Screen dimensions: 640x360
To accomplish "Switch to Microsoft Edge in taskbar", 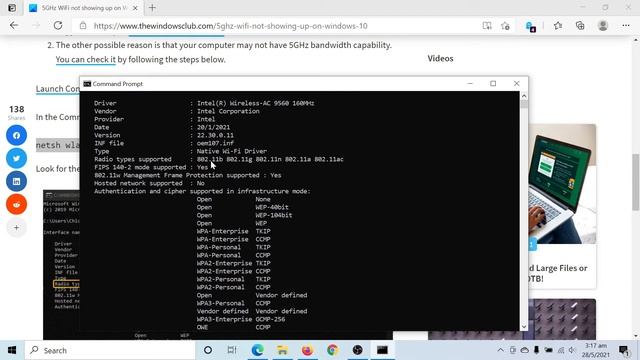I will pyautogui.click(x=257, y=350).
